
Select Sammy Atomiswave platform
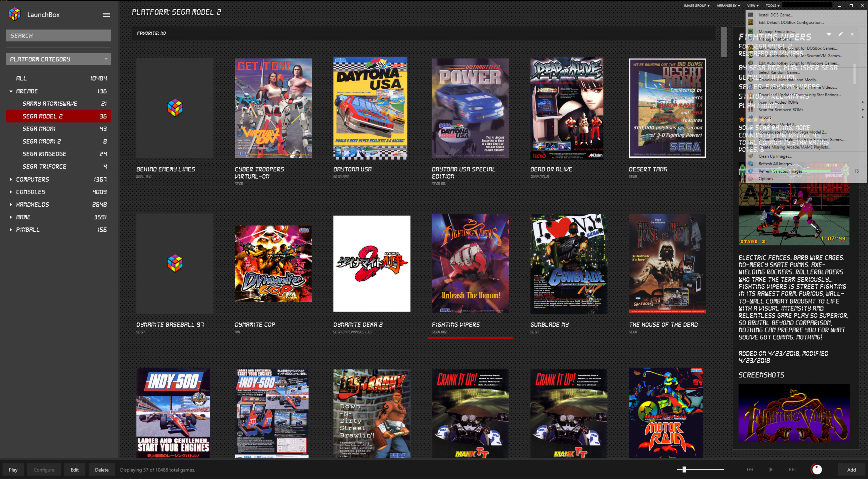(x=58, y=104)
